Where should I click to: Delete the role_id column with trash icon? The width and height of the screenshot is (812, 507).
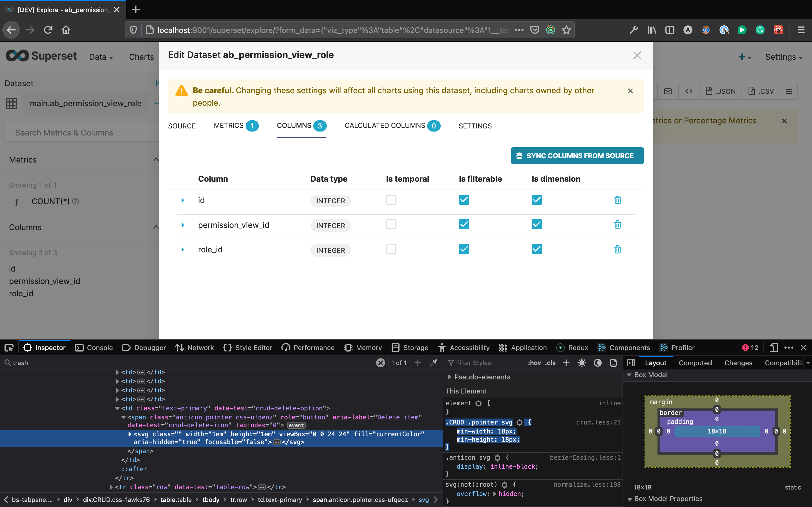pyautogui.click(x=617, y=250)
